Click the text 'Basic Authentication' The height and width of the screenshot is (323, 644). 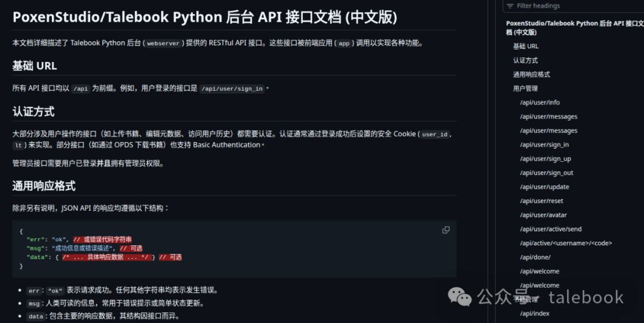coord(227,145)
